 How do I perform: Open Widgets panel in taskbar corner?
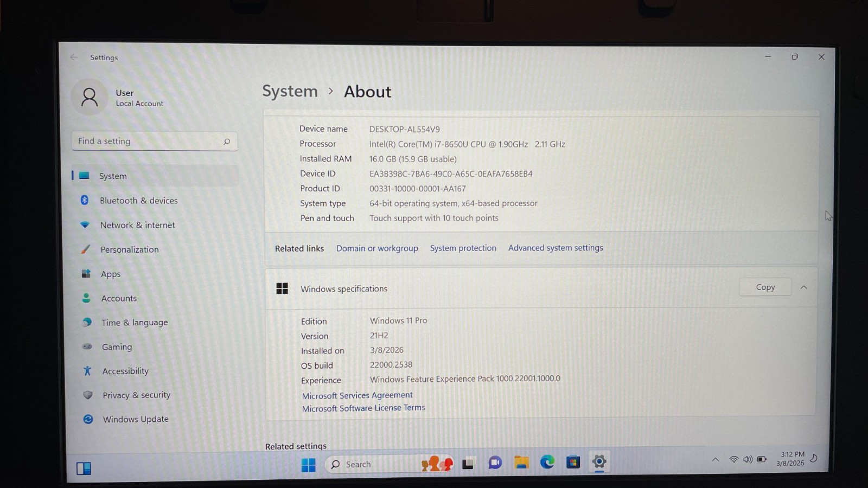[x=84, y=468]
